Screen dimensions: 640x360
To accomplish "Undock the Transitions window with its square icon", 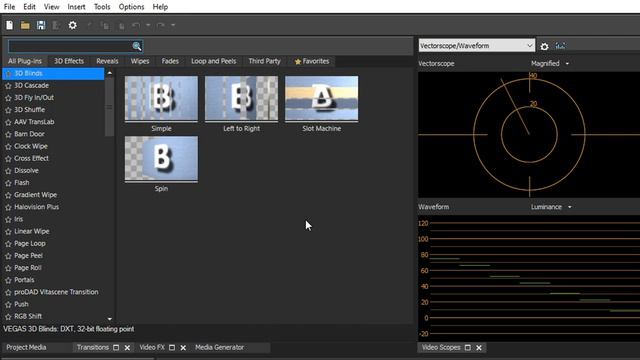I will (x=116, y=347).
